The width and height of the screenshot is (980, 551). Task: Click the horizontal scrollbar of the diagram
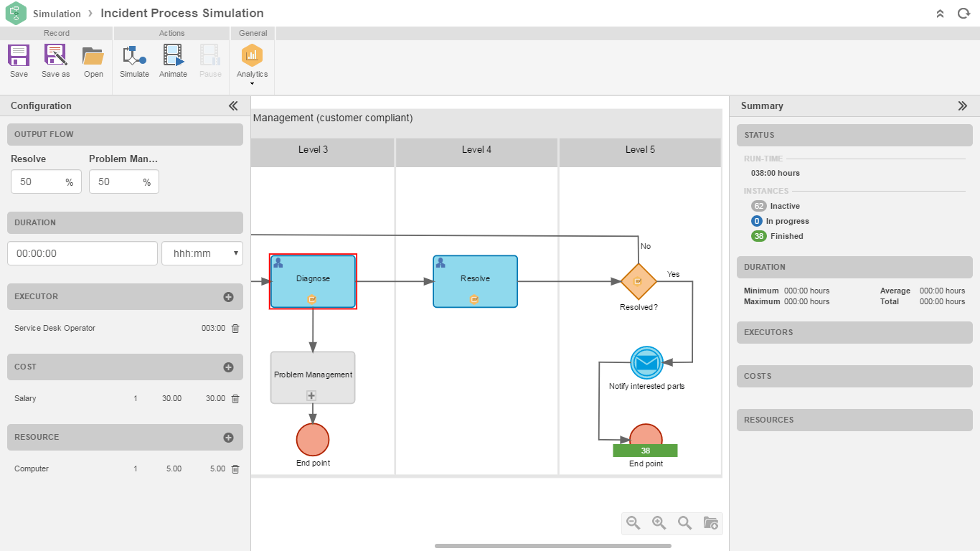click(x=553, y=546)
